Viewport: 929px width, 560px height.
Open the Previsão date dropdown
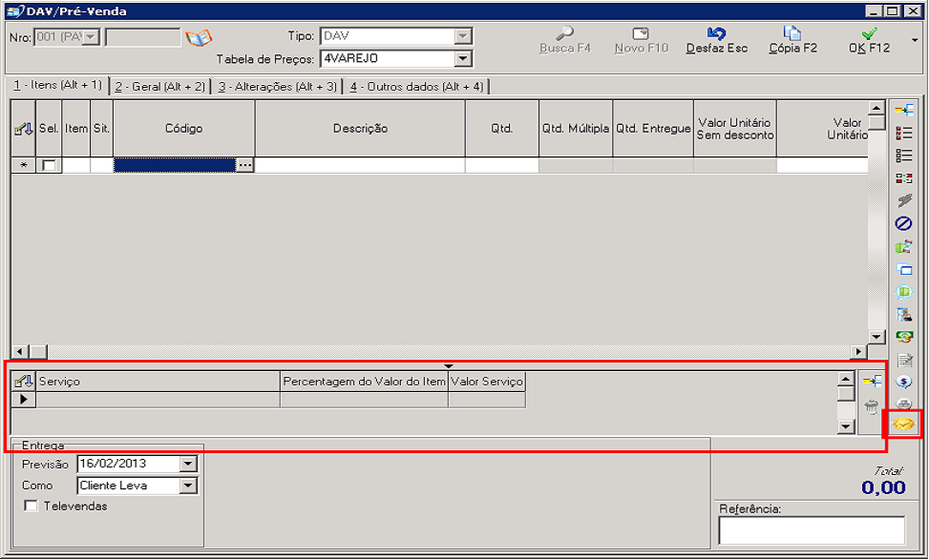[188, 464]
